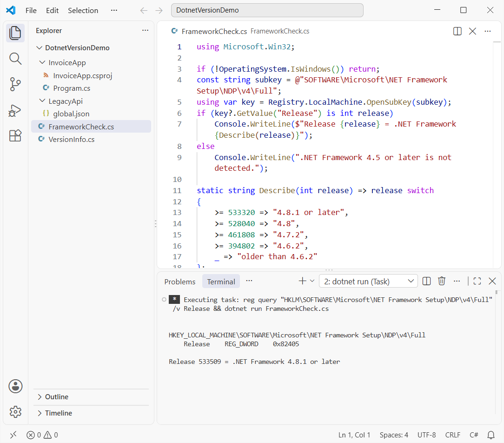This screenshot has height=443, width=504.
Task: Open additional panel views ellipsis
Action: [249, 281]
